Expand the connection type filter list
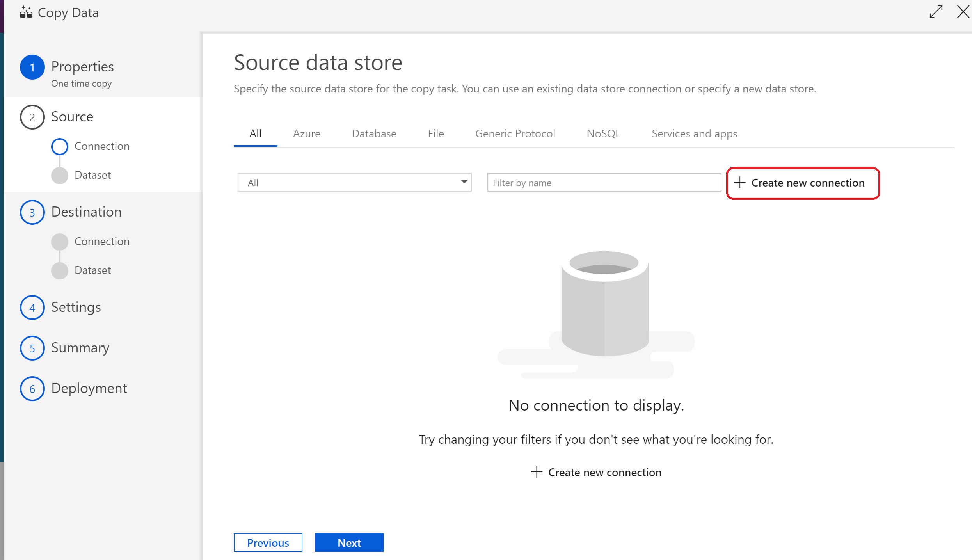 [464, 182]
